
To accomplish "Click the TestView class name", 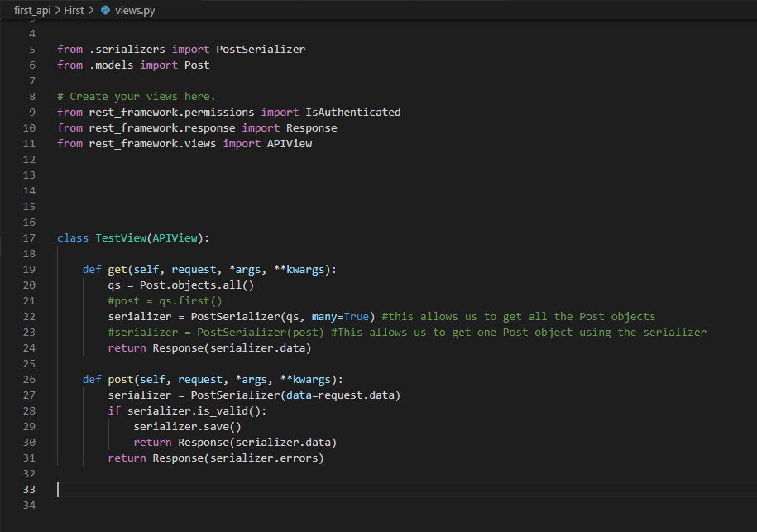I will coord(120,238).
